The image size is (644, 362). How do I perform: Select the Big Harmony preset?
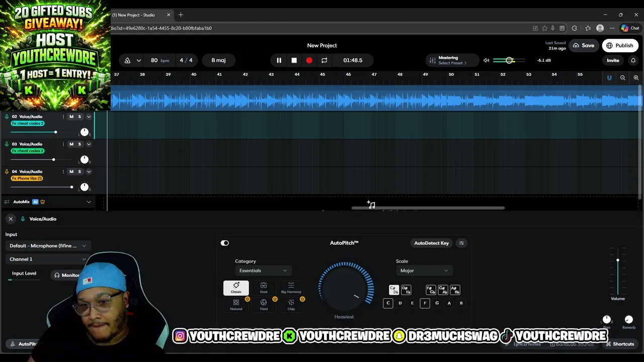pyautogui.click(x=291, y=288)
